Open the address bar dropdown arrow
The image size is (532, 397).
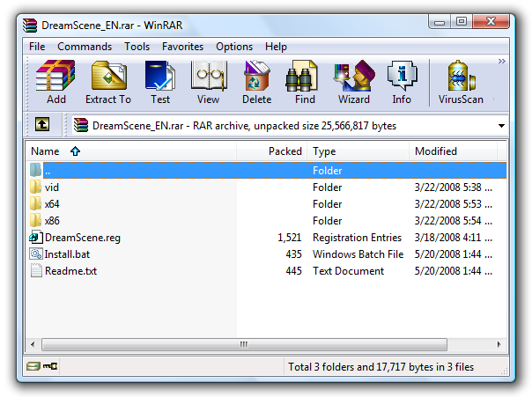coord(501,126)
